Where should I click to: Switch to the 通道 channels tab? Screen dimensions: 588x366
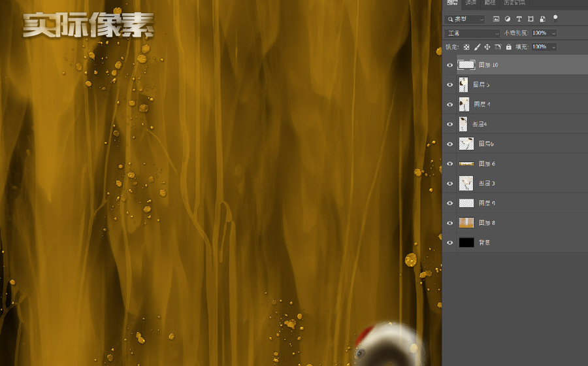[470, 3]
